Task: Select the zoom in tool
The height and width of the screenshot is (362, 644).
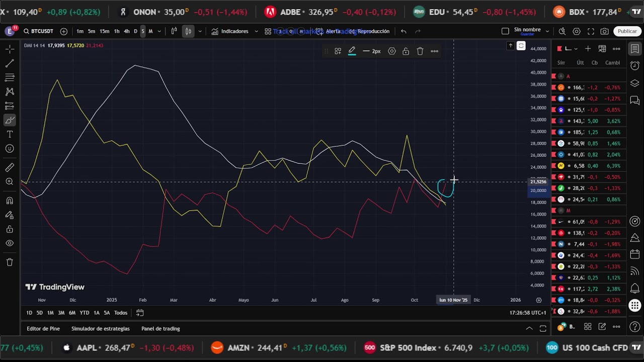Action: tap(10, 182)
